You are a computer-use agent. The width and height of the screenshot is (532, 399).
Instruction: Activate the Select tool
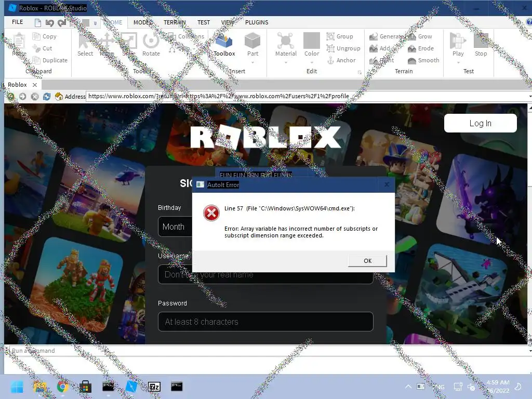point(85,45)
